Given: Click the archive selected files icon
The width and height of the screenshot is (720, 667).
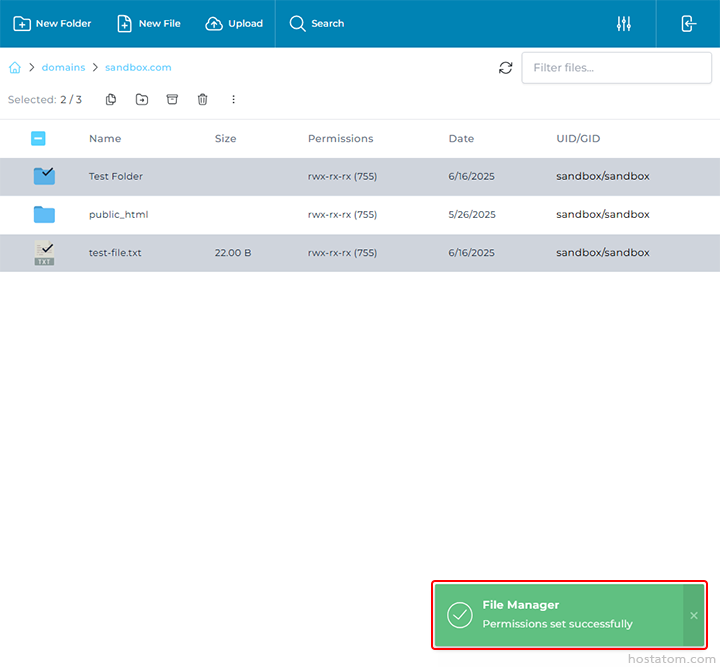Looking at the screenshot, I should (x=172, y=99).
